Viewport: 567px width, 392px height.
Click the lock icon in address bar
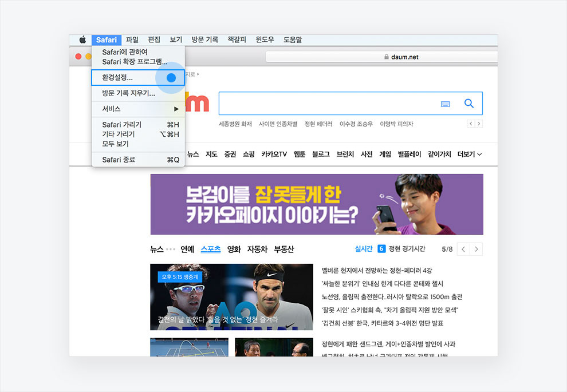point(386,57)
